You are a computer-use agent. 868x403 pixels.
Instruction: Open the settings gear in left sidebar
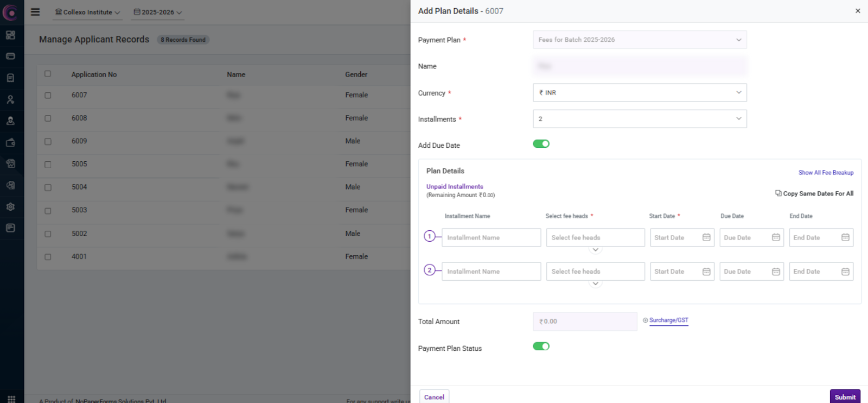pyautogui.click(x=10, y=207)
